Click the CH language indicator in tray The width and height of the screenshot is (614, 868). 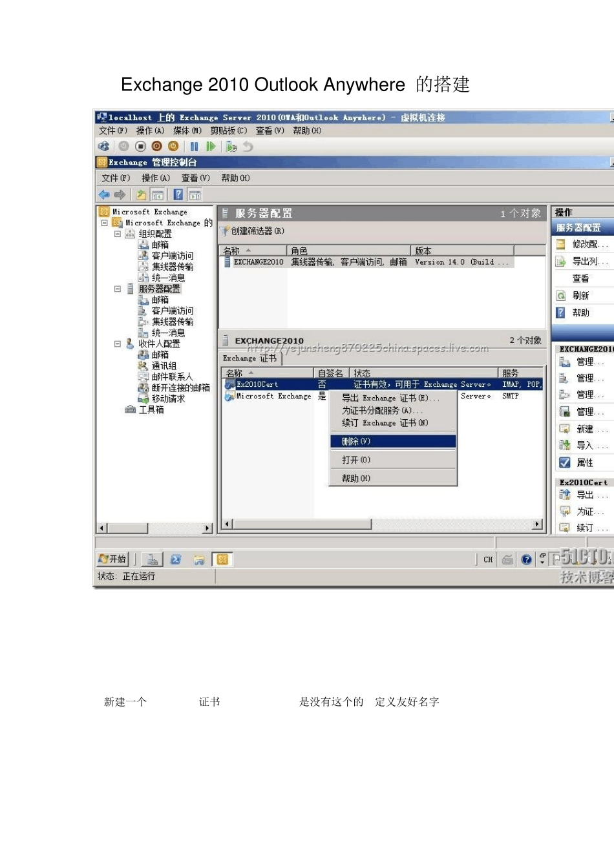[x=488, y=560]
